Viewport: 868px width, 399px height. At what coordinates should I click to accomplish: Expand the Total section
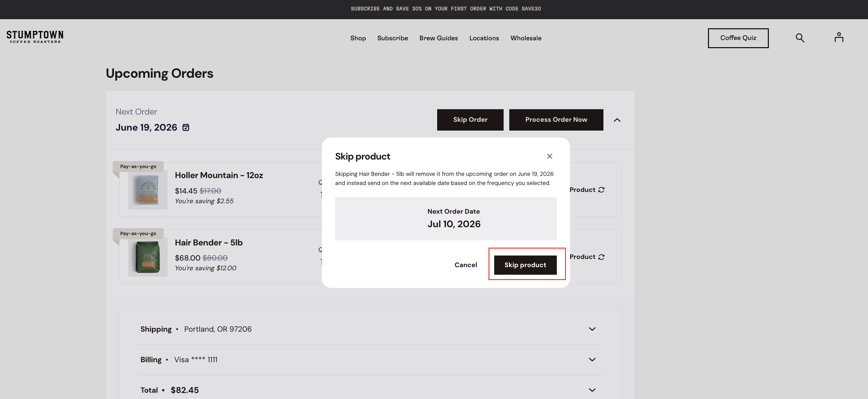pyautogui.click(x=592, y=390)
